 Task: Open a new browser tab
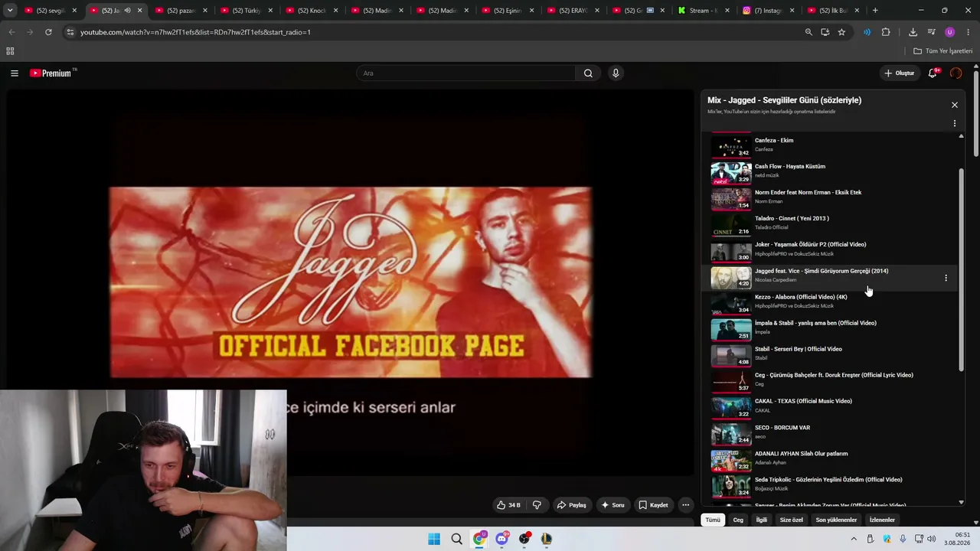(x=875, y=11)
